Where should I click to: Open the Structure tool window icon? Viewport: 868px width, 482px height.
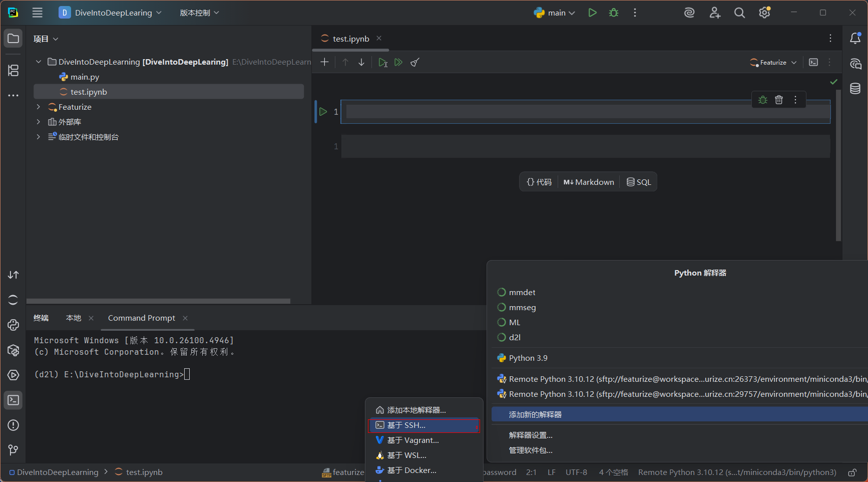[x=14, y=71]
